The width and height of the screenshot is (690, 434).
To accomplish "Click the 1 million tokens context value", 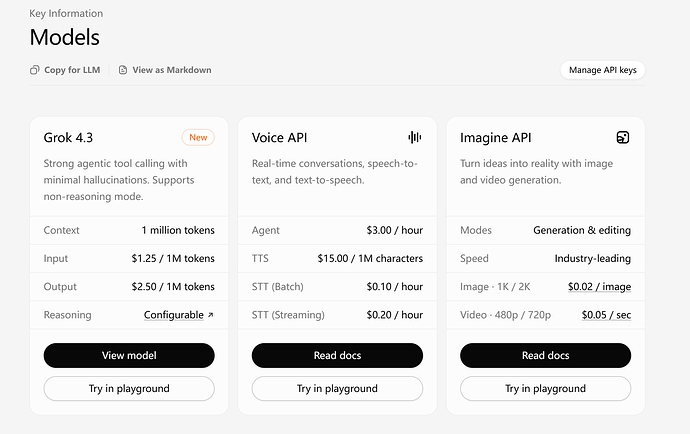I will [x=178, y=230].
